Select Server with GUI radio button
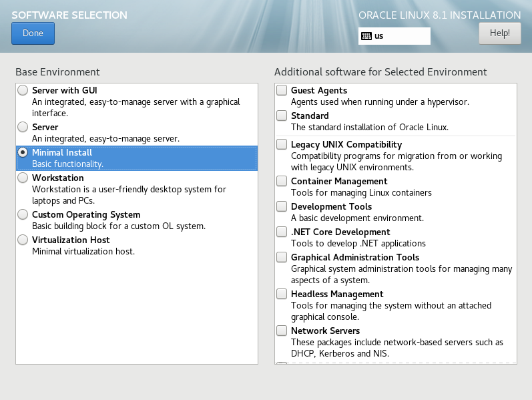This screenshot has width=532, height=400. click(x=23, y=90)
